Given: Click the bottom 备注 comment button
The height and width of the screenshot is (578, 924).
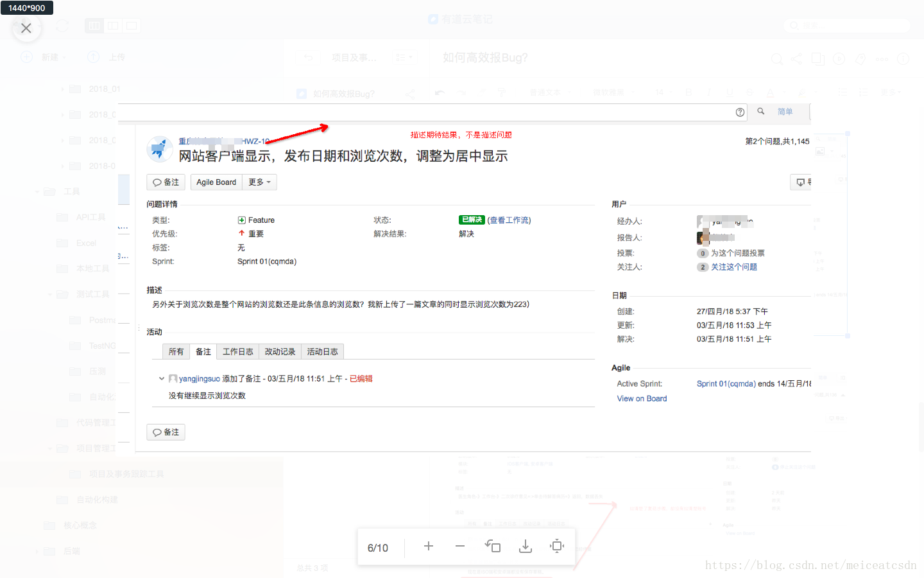Looking at the screenshot, I should pyautogui.click(x=166, y=432).
